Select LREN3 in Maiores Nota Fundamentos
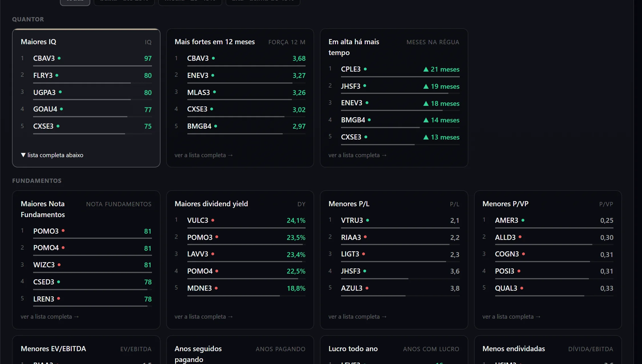 point(43,299)
